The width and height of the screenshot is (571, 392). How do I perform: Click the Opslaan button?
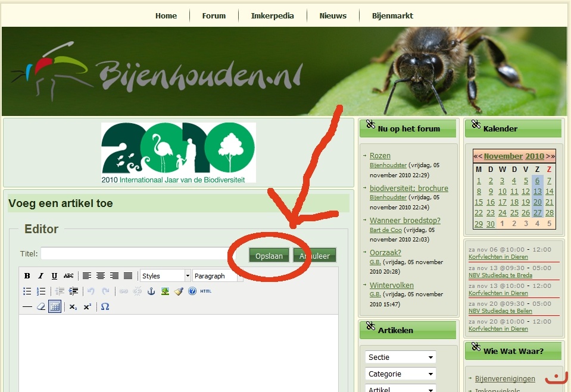point(269,256)
